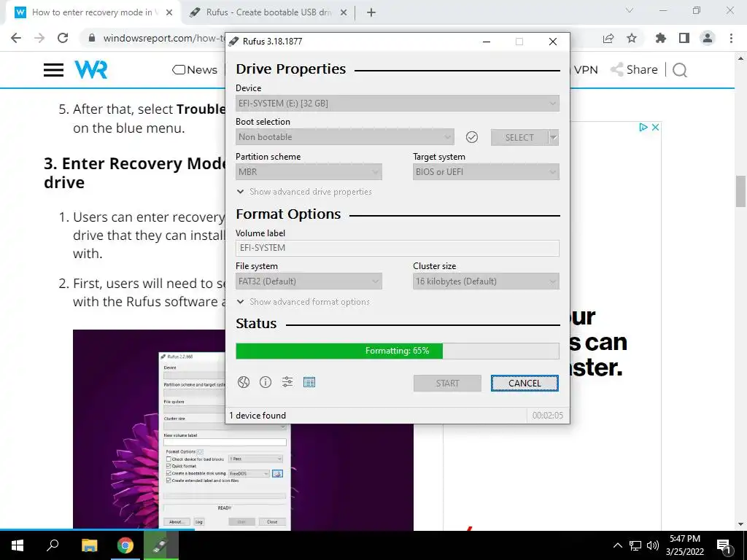Click the 1 device found status text
This screenshot has height=560, width=747.
258,415
